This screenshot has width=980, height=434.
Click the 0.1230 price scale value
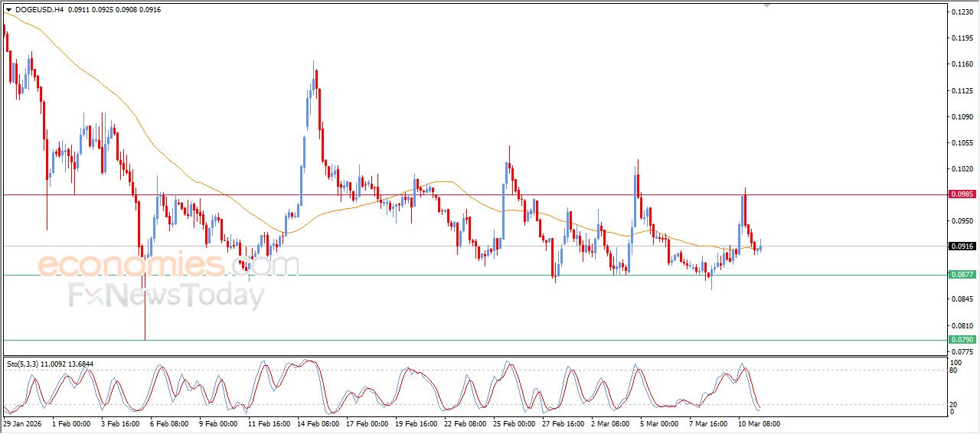pos(961,12)
